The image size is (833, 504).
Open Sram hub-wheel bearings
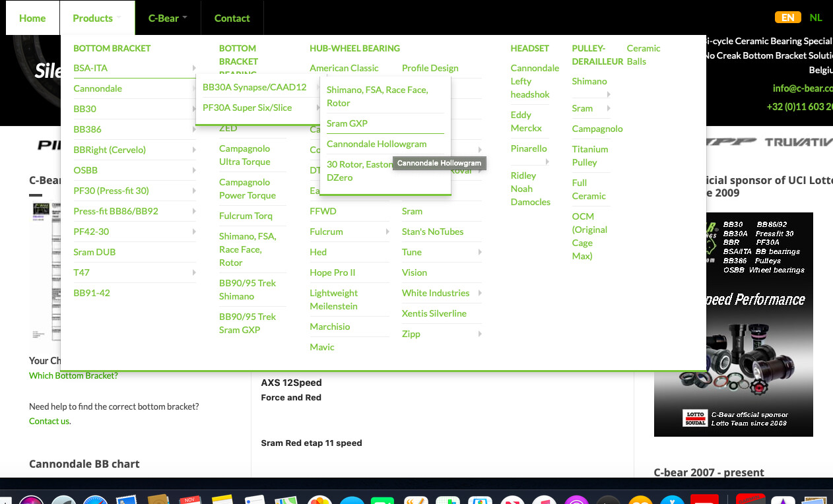coord(412,211)
